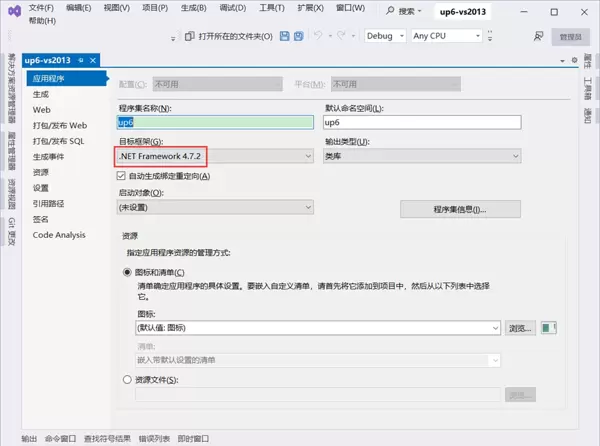This screenshot has width=600, height=446.
Task: Click the Undo arrow icon
Action: [317, 36]
